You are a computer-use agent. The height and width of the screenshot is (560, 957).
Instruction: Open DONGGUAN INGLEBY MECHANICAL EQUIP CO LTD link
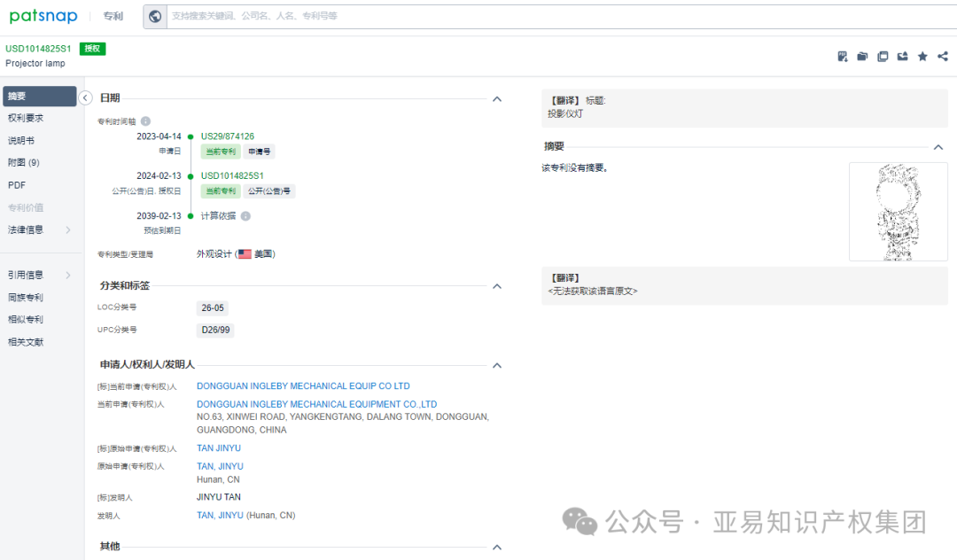(303, 386)
